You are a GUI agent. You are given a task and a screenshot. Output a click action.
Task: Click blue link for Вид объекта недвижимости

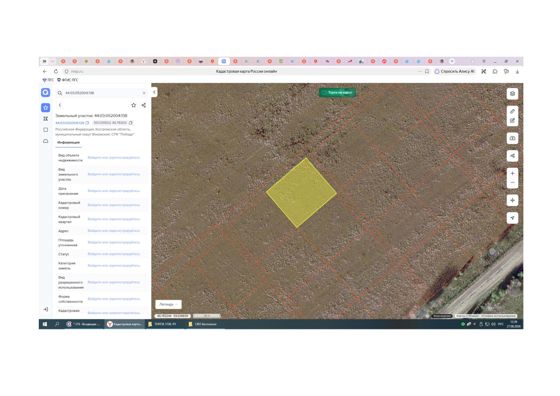(114, 157)
